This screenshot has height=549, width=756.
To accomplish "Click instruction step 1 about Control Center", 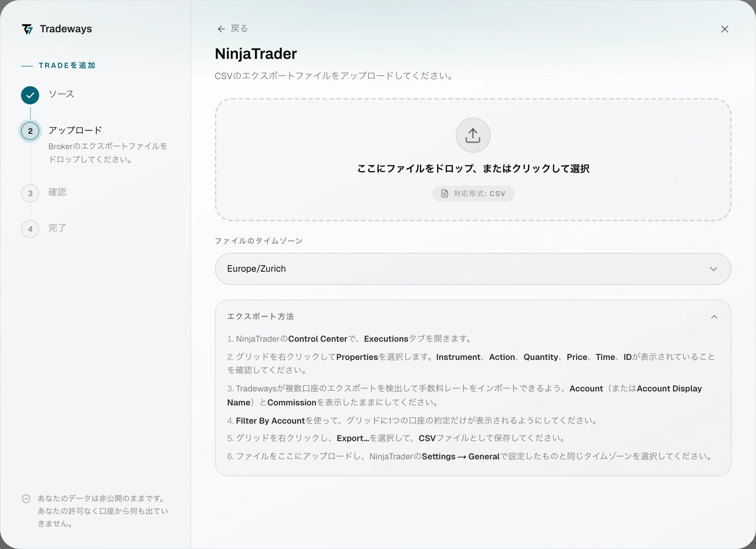I will click(349, 339).
